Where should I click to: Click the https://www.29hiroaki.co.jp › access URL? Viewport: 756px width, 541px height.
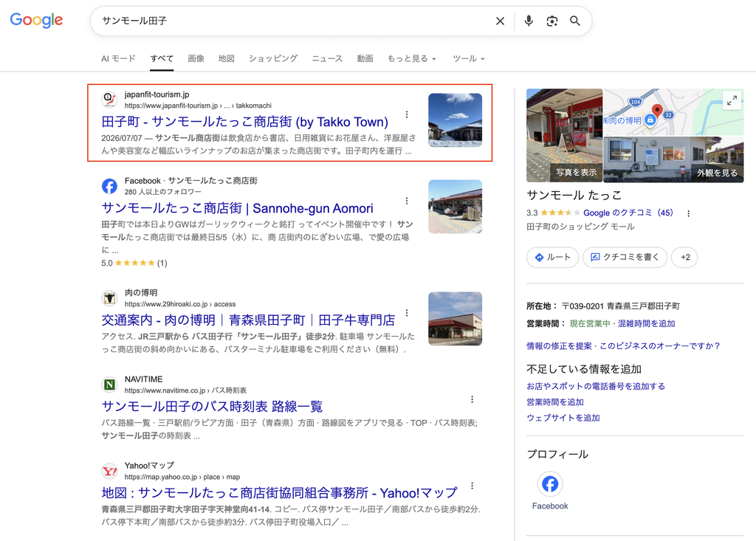(180, 304)
